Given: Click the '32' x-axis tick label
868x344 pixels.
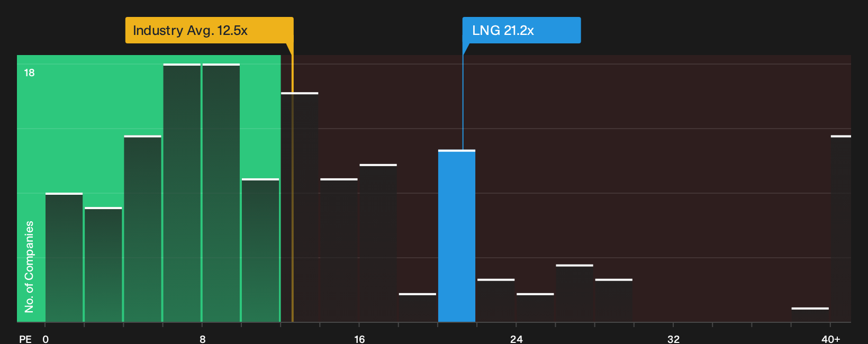Looking at the screenshot, I should [x=673, y=339].
